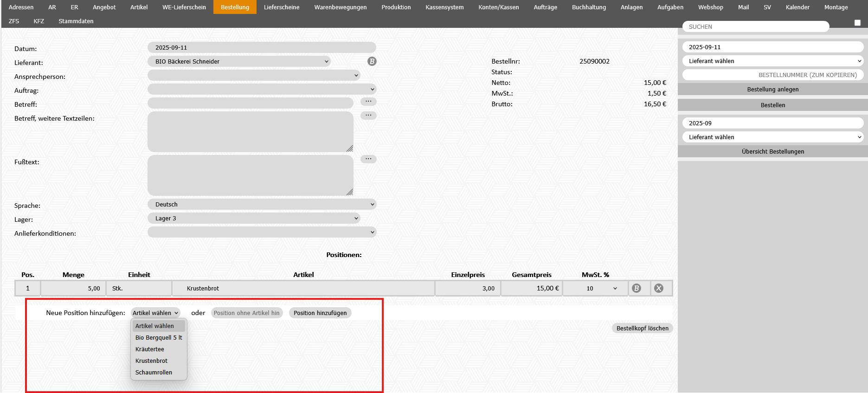Open the MwSt. % dropdown in position 1
Viewport: 868px width, 393px height.
click(595, 288)
